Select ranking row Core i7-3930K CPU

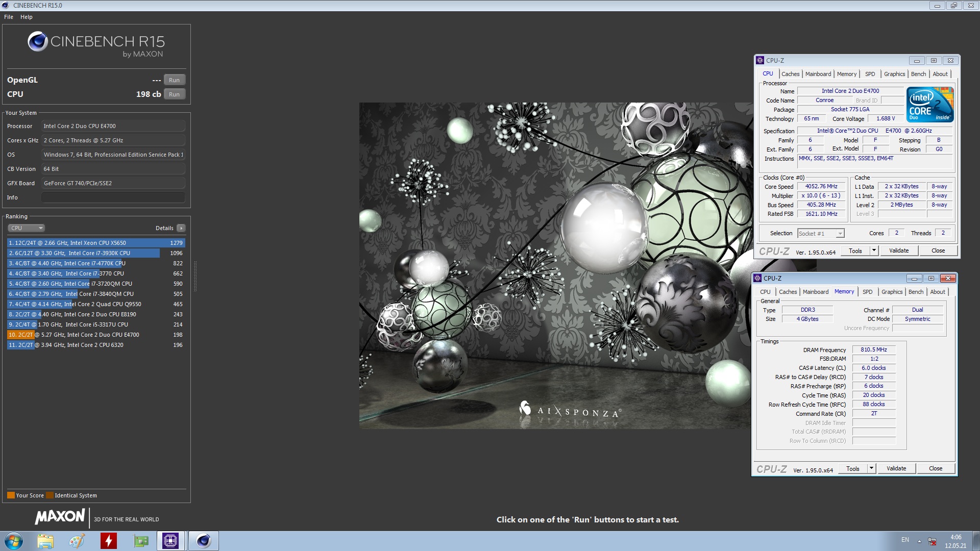[x=96, y=253]
